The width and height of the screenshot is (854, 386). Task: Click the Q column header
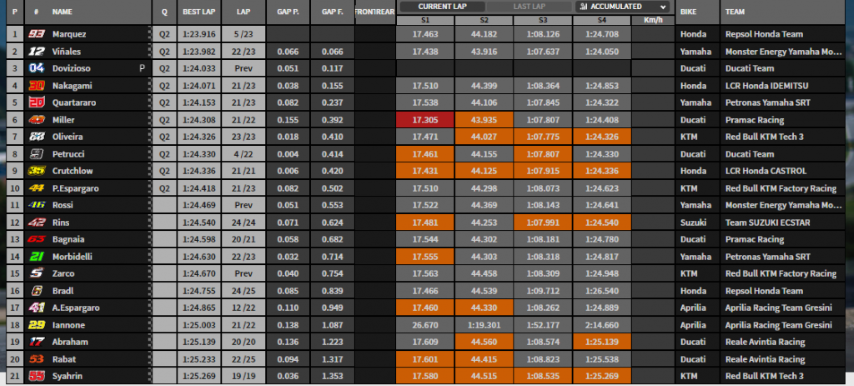click(x=164, y=12)
